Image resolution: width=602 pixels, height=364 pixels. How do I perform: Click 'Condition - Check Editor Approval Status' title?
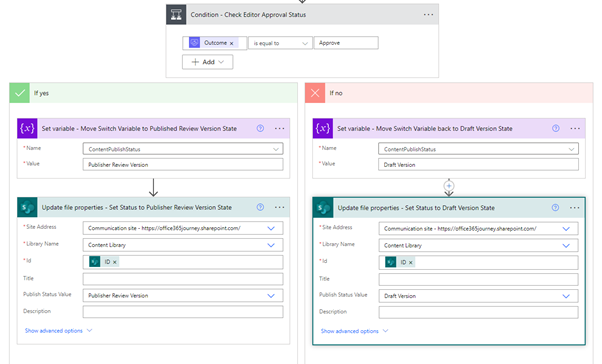point(248,15)
